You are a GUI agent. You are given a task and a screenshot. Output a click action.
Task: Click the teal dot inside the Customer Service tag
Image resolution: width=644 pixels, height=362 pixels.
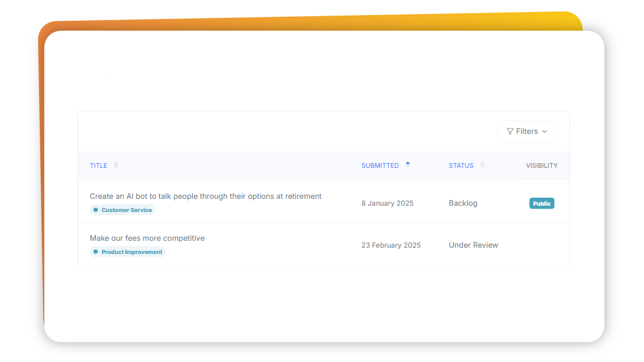tap(95, 210)
